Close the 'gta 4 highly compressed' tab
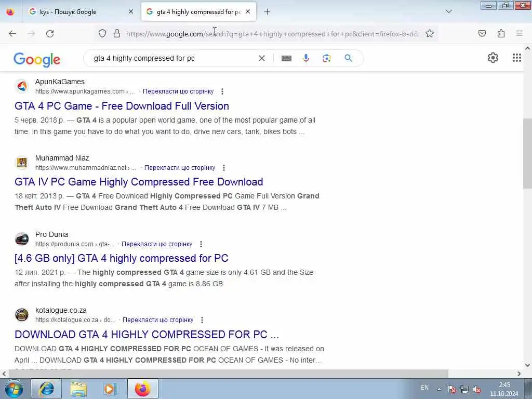Image resolution: width=532 pixels, height=399 pixels. (248, 12)
